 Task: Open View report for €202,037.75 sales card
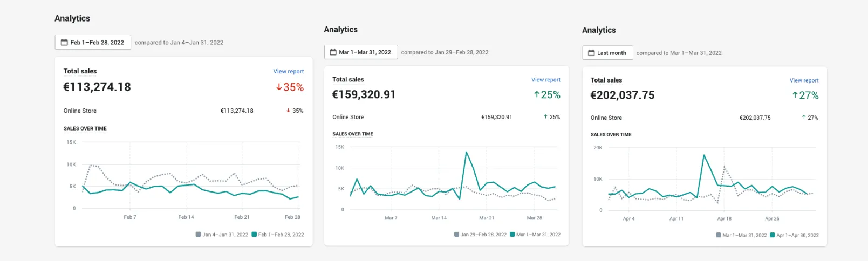804,80
